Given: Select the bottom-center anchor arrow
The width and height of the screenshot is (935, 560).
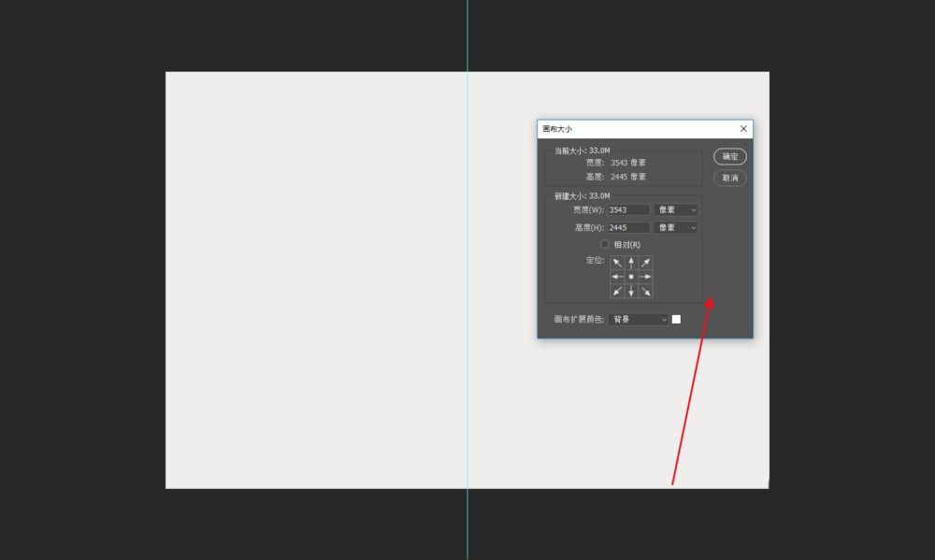Looking at the screenshot, I should pyautogui.click(x=631, y=291).
